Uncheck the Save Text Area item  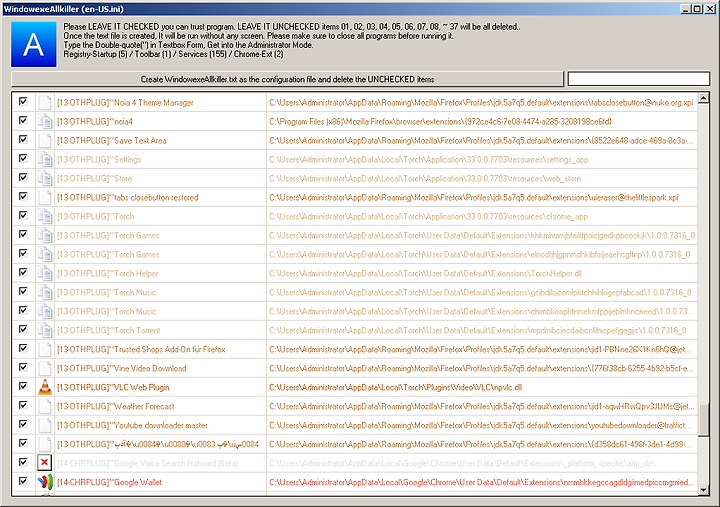click(23, 139)
